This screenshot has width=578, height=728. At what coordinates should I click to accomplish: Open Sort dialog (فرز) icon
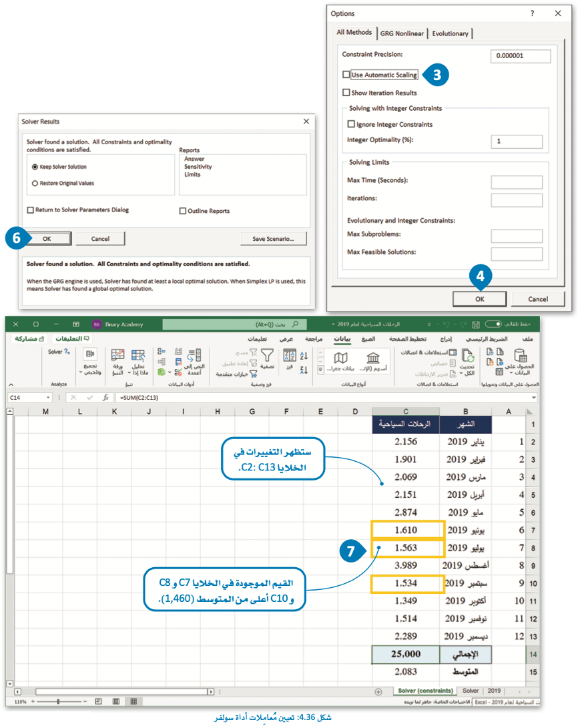point(290,355)
